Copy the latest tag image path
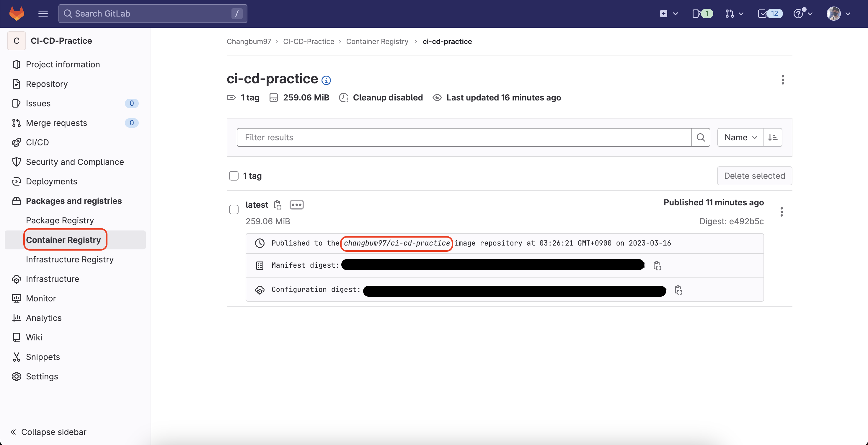Viewport: 868px width, 445px height. click(x=278, y=205)
